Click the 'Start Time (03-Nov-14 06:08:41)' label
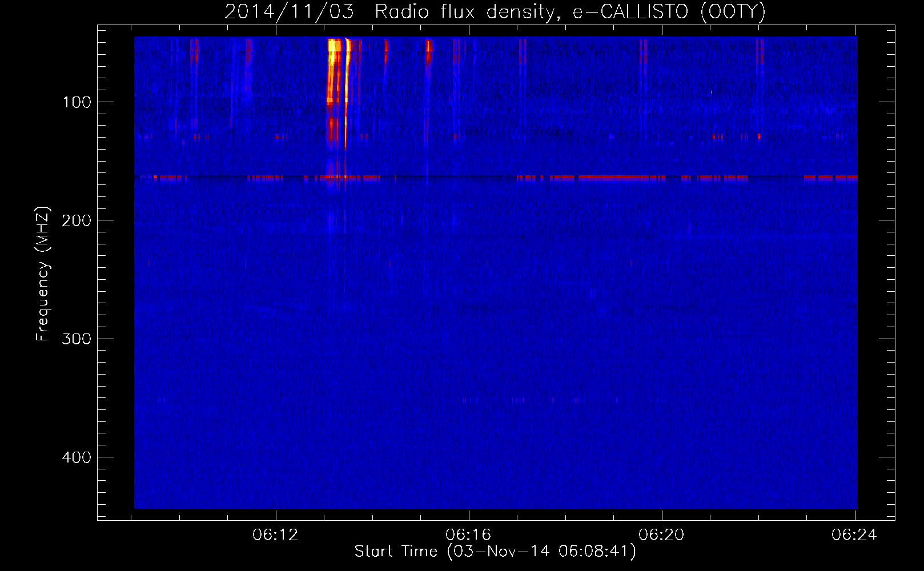 pos(495,552)
